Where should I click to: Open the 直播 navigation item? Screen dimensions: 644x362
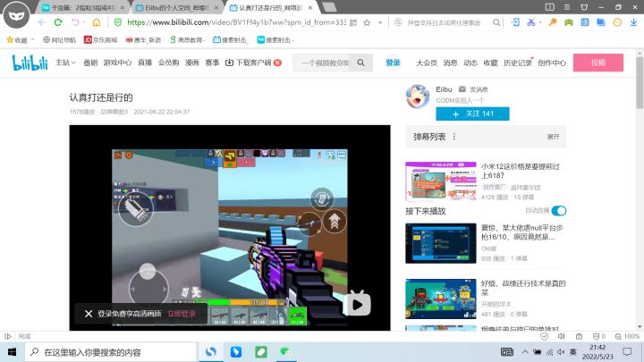(145, 63)
